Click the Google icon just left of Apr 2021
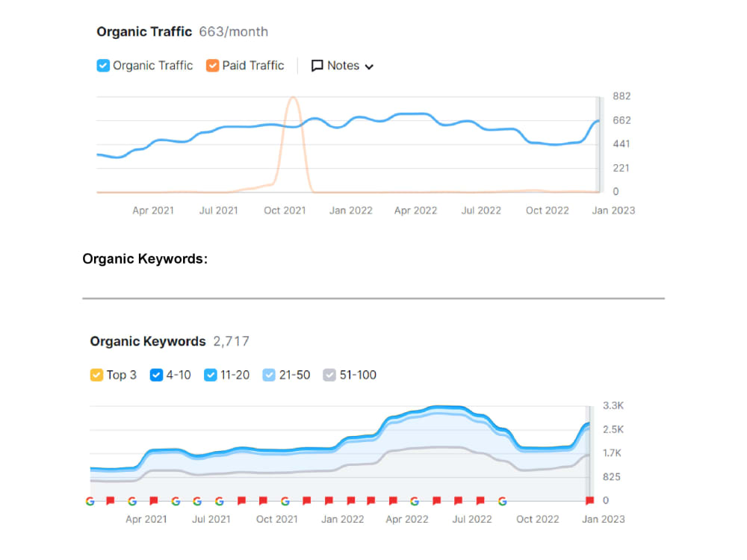The image size is (747, 560). [x=132, y=501]
